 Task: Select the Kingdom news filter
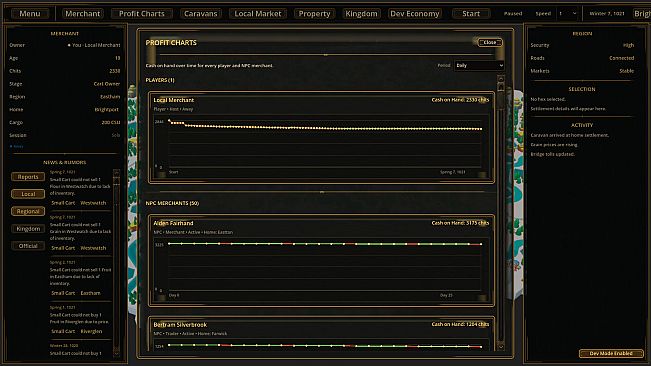pos(28,229)
